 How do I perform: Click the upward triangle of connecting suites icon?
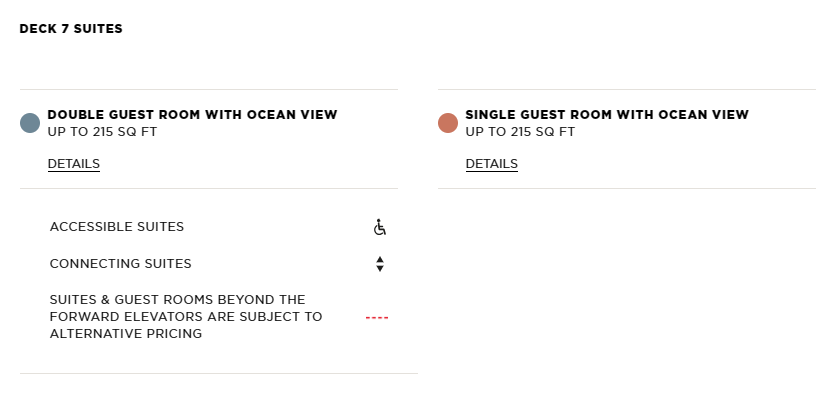[380, 259]
